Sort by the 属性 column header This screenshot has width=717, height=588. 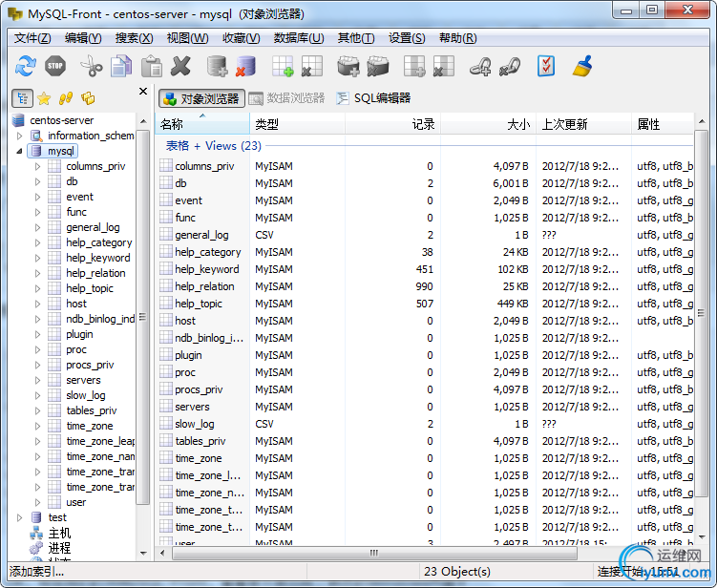coord(663,124)
